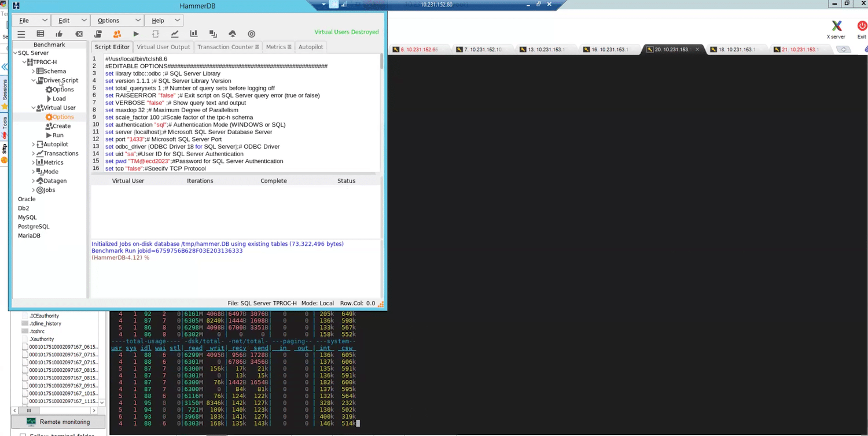Screen dimensions: 868x436
Task: Select Run under Virtual User
Action: pos(54,135)
